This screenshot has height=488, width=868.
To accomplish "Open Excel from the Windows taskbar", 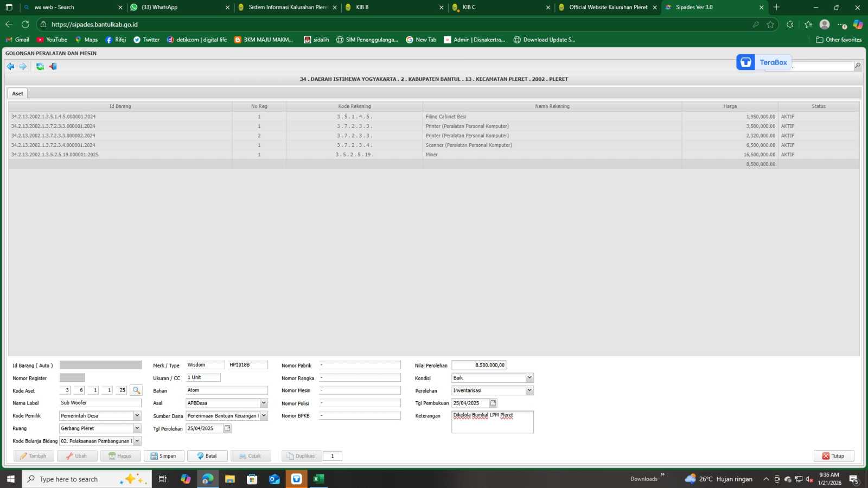I will coord(318,479).
